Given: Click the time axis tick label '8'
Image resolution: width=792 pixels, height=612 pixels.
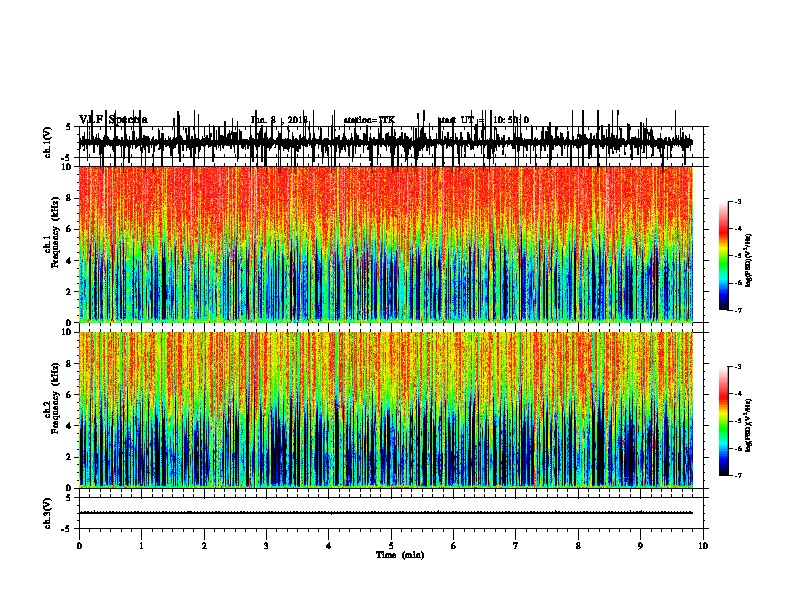Looking at the screenshot, I should click(578, 546).
